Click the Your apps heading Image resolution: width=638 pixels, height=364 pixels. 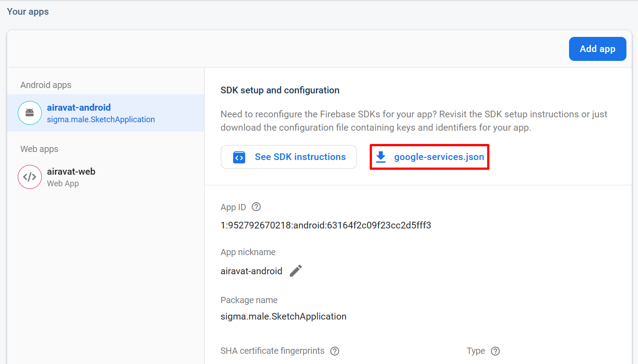coord(28,12)
